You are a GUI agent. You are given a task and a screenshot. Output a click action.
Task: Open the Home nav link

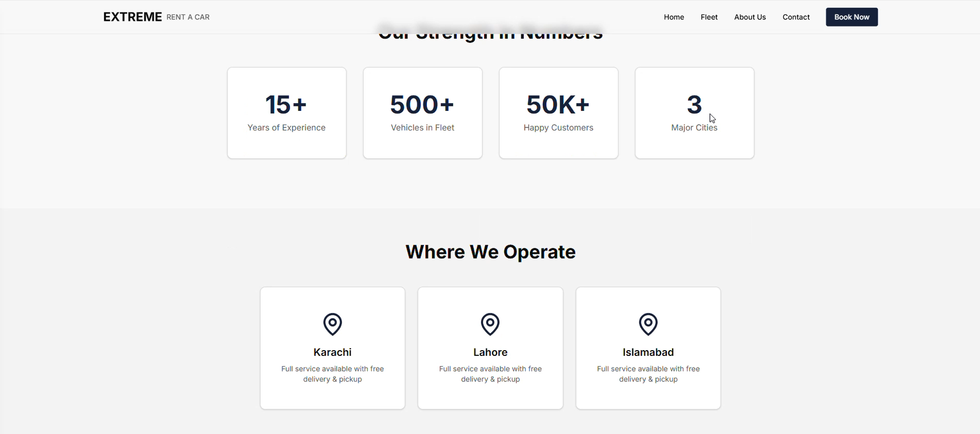(x=674, y=17)
